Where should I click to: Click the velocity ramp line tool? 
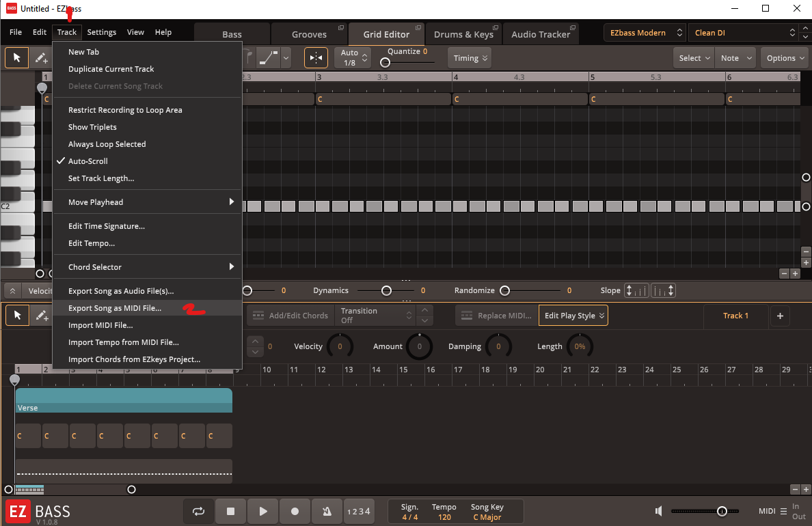268,58
